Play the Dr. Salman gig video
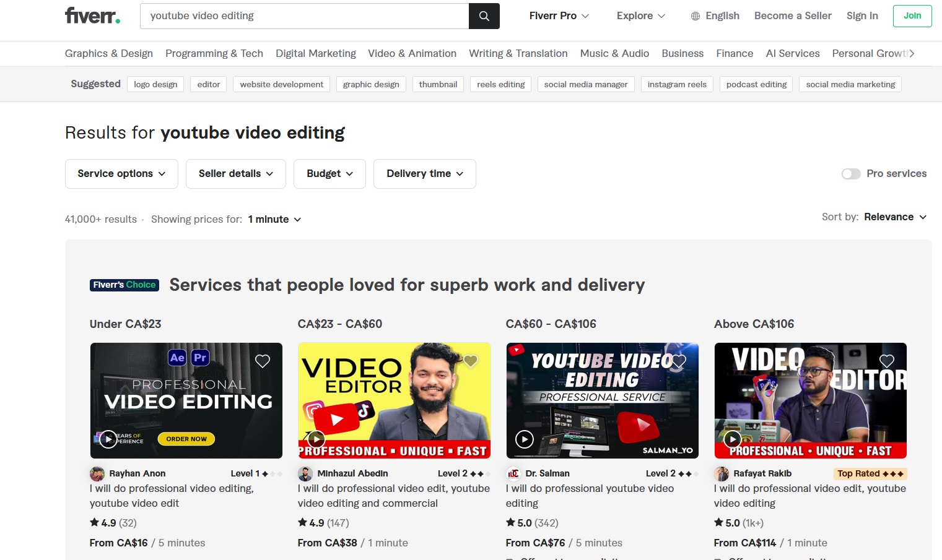This screenshot has height=560, width=942. pos(525,439)
